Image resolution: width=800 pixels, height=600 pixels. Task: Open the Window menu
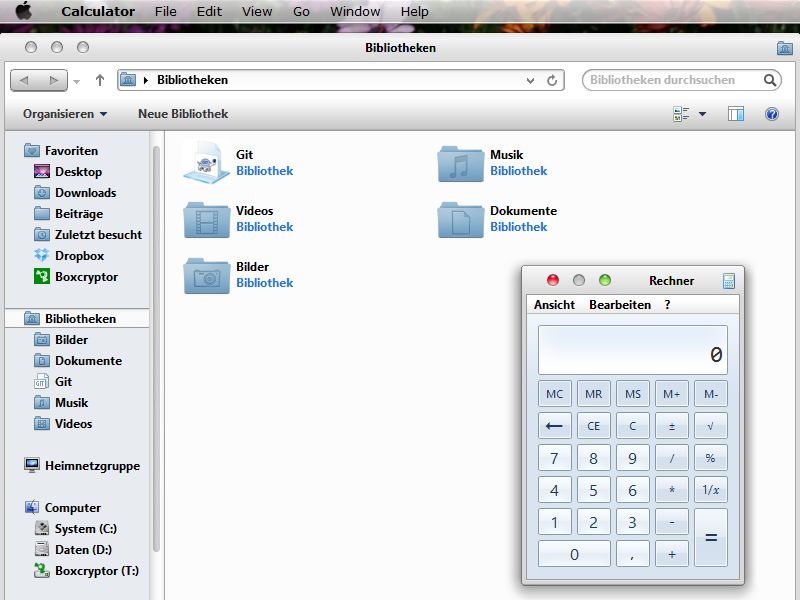[355, 11]
